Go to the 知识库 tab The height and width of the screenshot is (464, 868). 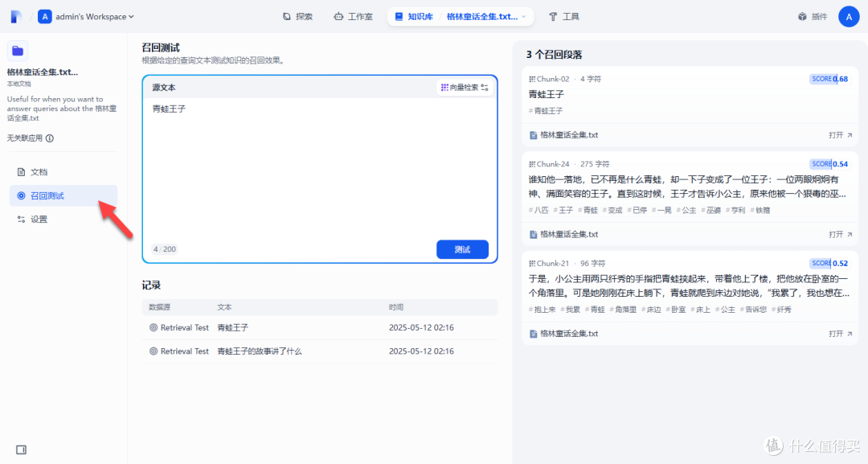click(x=414, y=17)
